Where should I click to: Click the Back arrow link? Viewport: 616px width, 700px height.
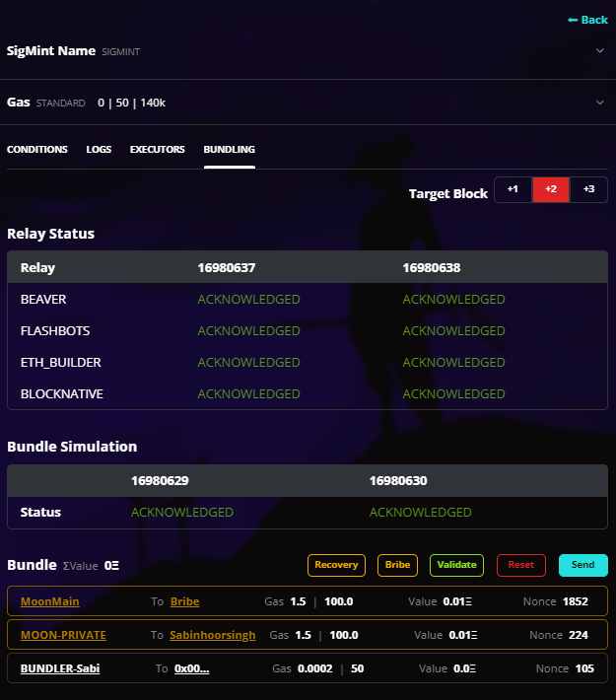(x=587, y=20)
